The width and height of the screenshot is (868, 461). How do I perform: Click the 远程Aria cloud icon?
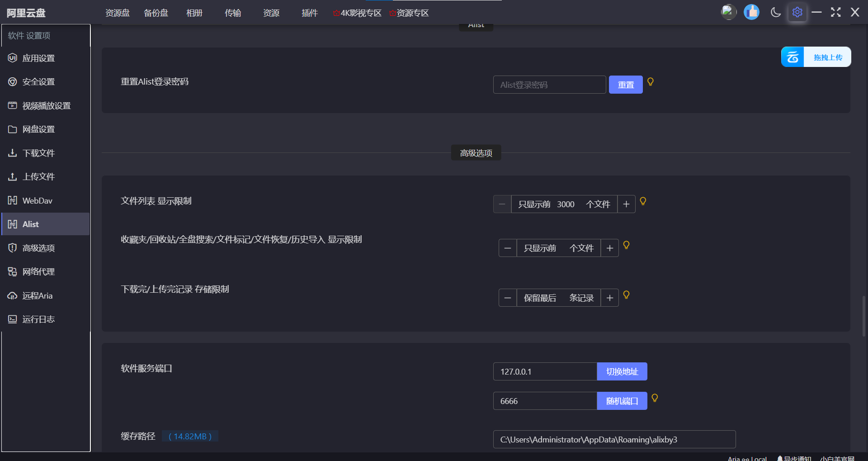pyautogui.click(x=13, y=295)
